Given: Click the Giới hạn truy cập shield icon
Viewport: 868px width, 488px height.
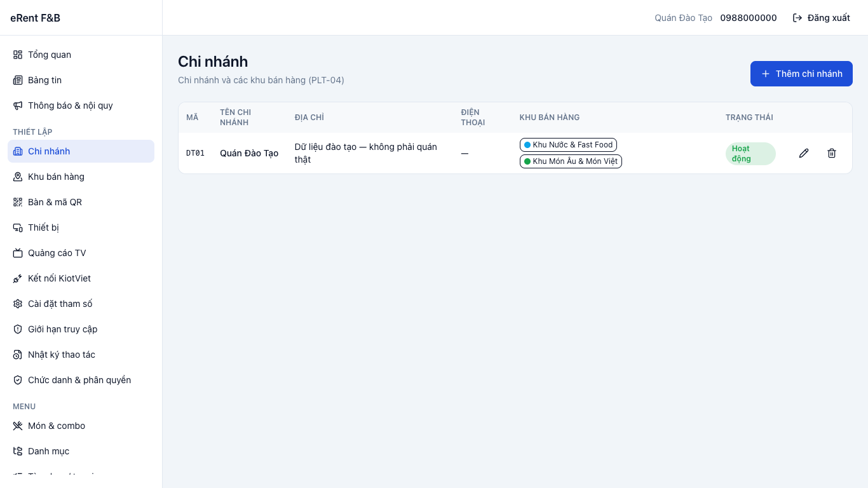Looking at the screenshot, I should pyautogui.click(x=18, y=329).
